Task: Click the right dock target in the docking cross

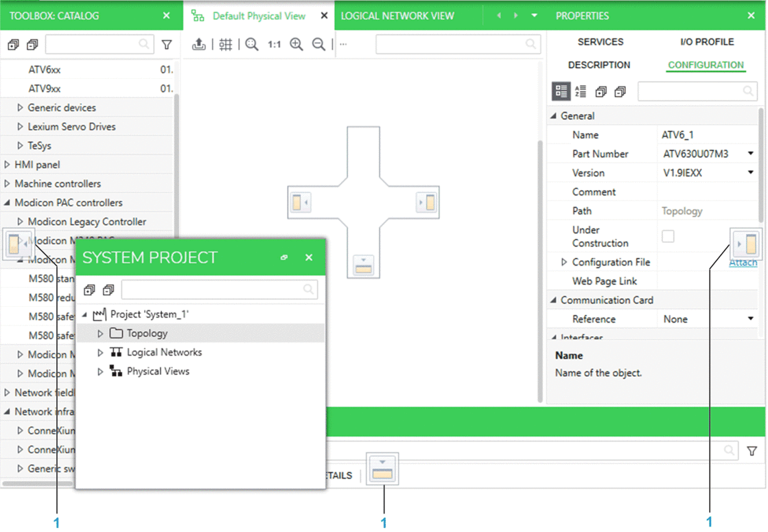Action: pyautogui.click(x=427, y=203)
